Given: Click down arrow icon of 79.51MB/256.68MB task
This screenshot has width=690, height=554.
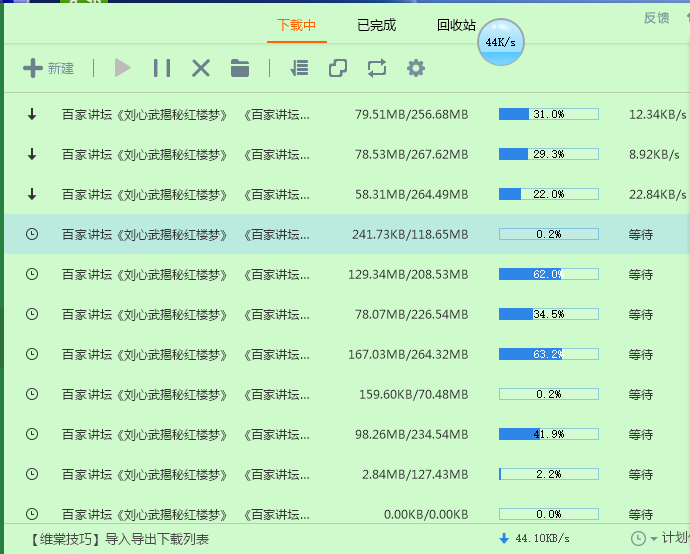Looking at the screenshot, I should click(32, 114).
